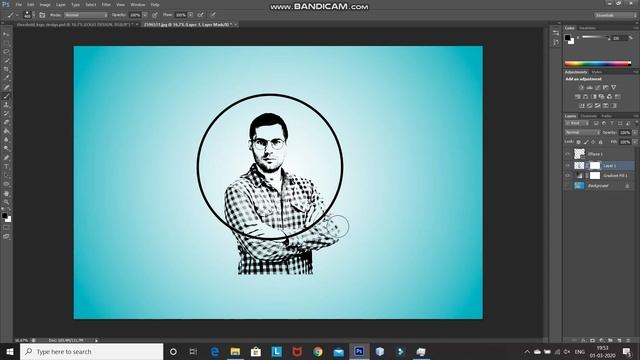Open the Image menu
The width and height of the screenshot is (640, 360).
[x=45, y=4]
